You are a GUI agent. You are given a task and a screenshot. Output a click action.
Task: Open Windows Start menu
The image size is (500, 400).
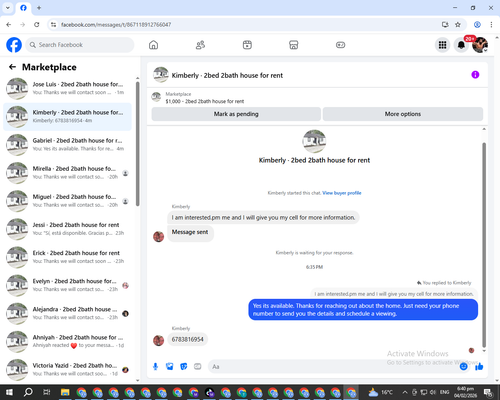(x=9, y=392)
